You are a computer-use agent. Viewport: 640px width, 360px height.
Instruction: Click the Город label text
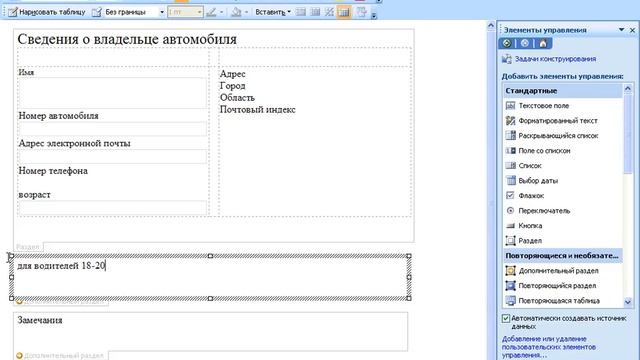[x=233, y=86]
